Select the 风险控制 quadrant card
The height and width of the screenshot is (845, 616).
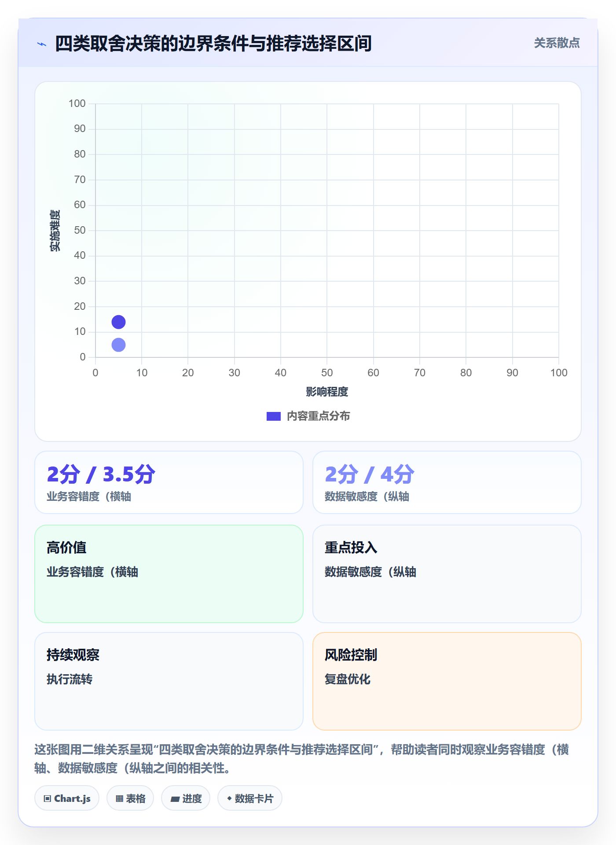click(x=447, y=681)
